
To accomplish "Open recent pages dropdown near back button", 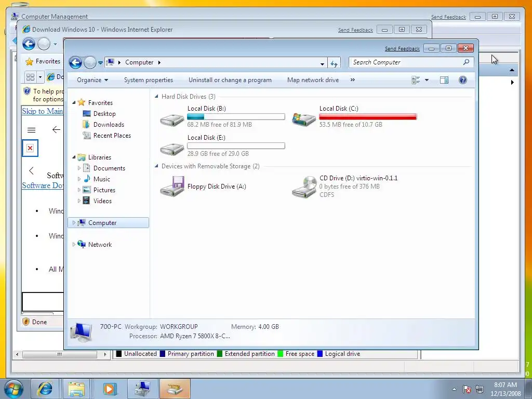I will 100,62.
